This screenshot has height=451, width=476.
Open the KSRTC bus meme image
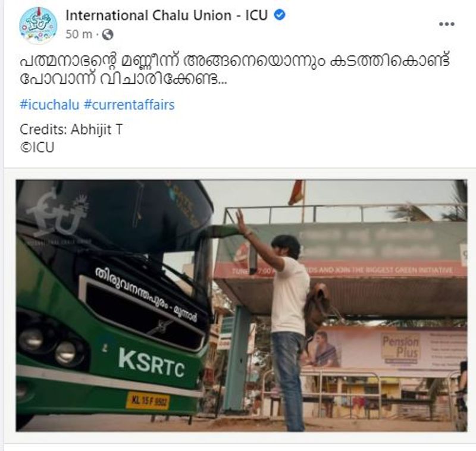coord(242,305)
